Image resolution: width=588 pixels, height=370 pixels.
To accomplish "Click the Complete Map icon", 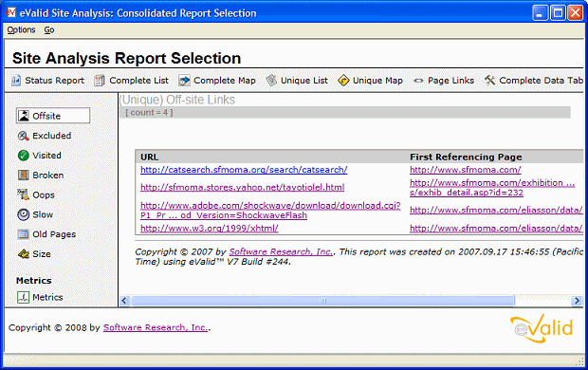I will [x=184, y=81].
